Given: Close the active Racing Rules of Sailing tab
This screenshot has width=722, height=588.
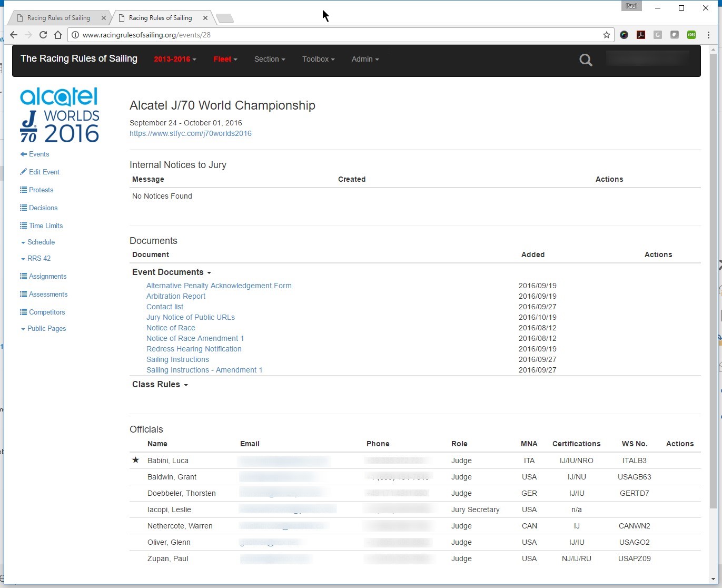Looking at the screenshot, I should coord(205,18).
